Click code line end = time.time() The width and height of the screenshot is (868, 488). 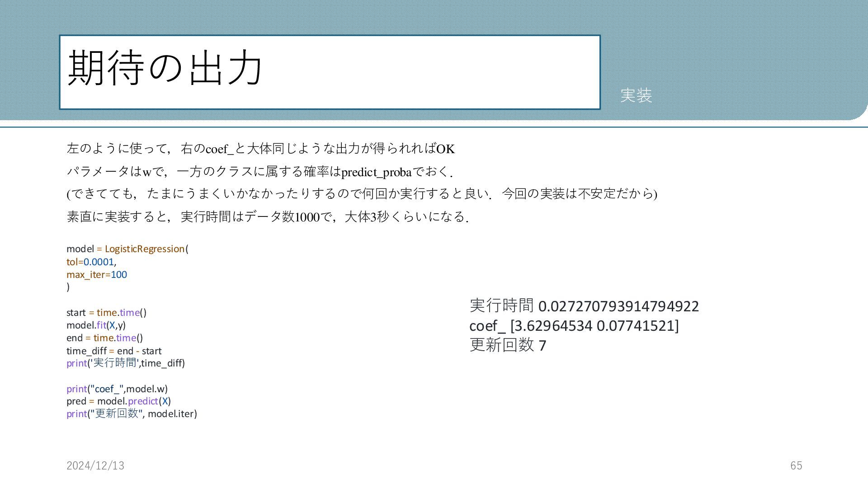(104, 338)
